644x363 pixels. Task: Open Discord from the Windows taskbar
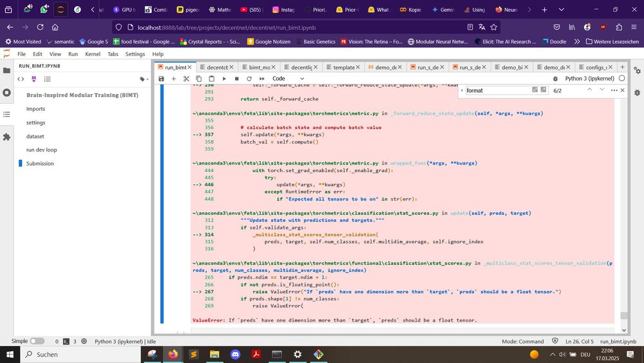point(235,354)
